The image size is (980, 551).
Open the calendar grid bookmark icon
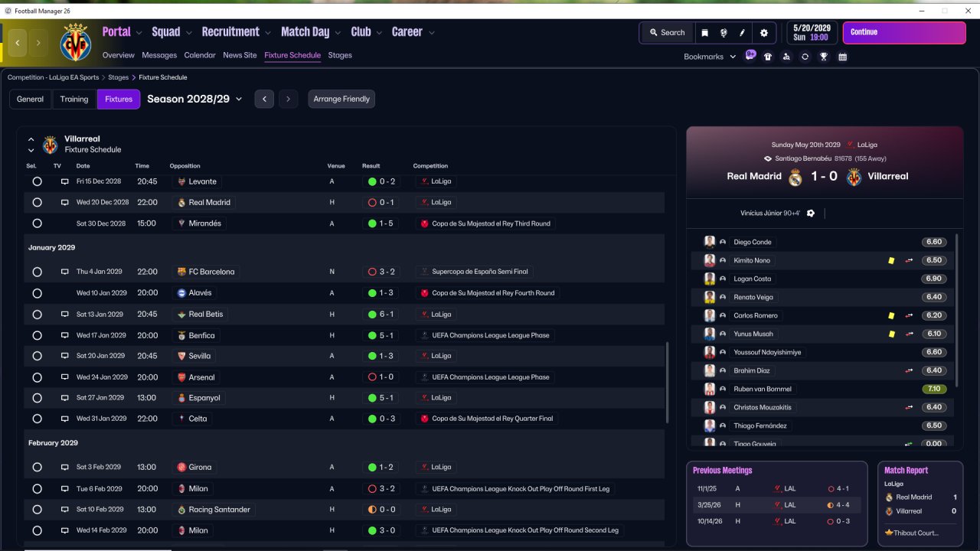842,57
